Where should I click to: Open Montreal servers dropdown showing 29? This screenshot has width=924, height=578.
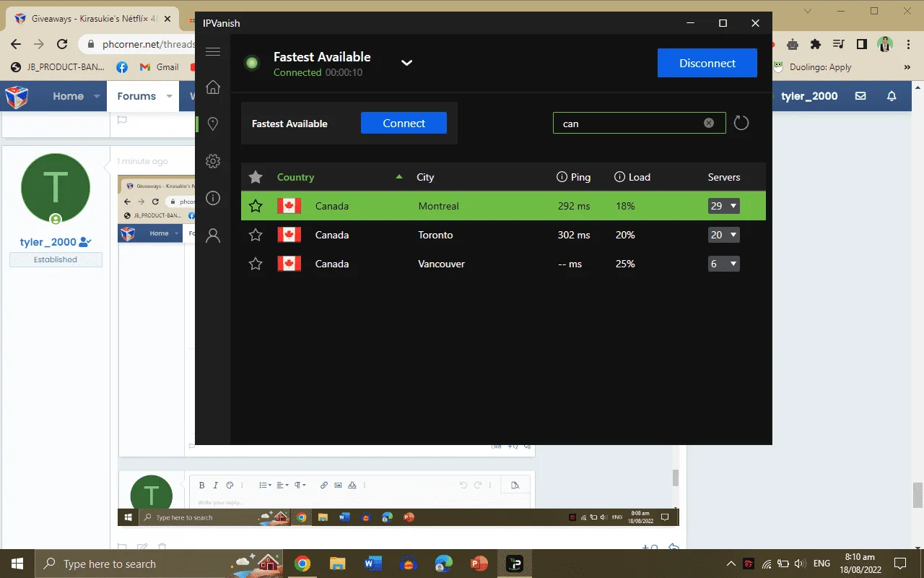pos(724,206)
